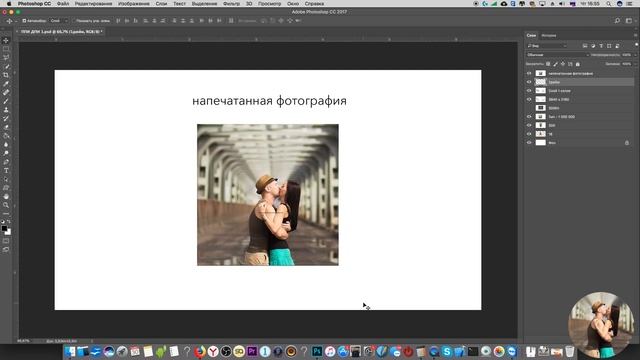This screenshot has width=640, height=360.
Task: Select the Healing Brush tool
Action: coord(6,92)
